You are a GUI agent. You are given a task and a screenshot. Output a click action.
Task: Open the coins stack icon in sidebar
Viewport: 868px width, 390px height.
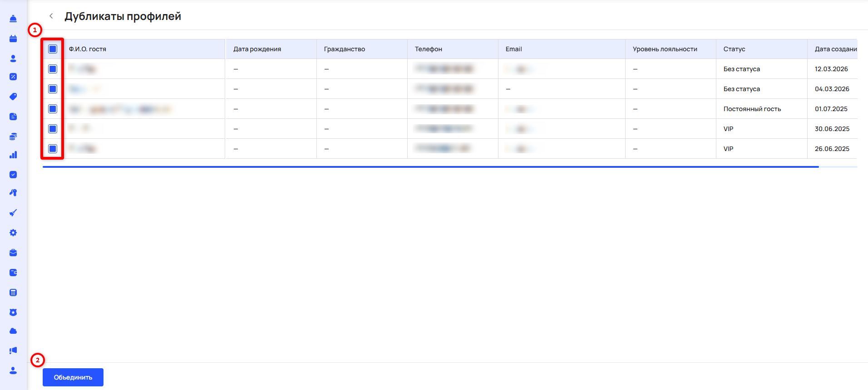13,136
